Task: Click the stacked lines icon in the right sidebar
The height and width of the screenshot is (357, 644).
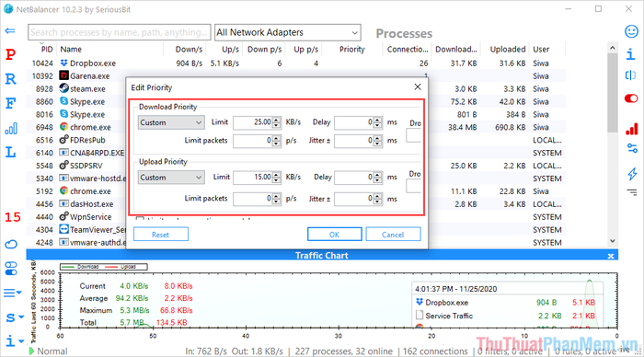Action: (x=632, y=192)
